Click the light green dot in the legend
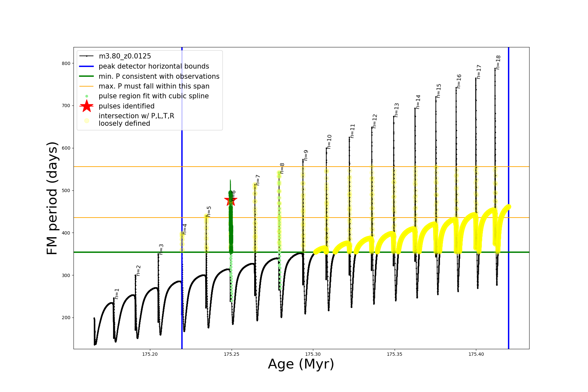This screenshot has height=392, width=588. coord(87,96)
